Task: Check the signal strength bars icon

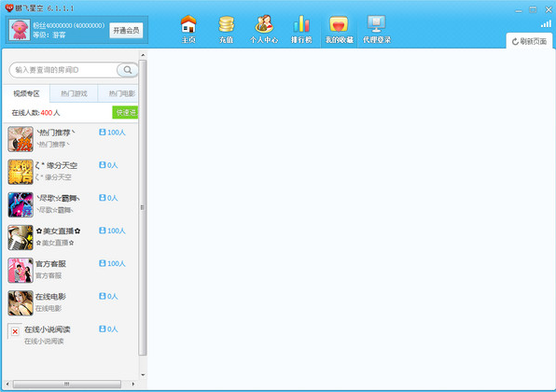Action: (546, 23)
